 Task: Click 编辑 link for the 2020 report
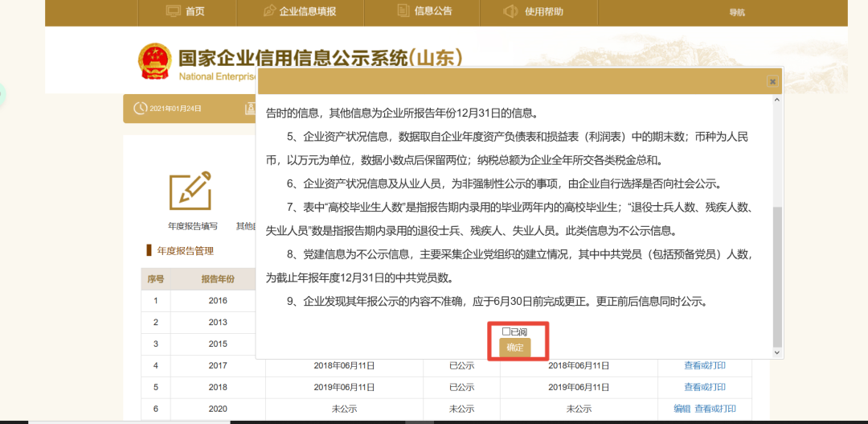click(682, 409)
